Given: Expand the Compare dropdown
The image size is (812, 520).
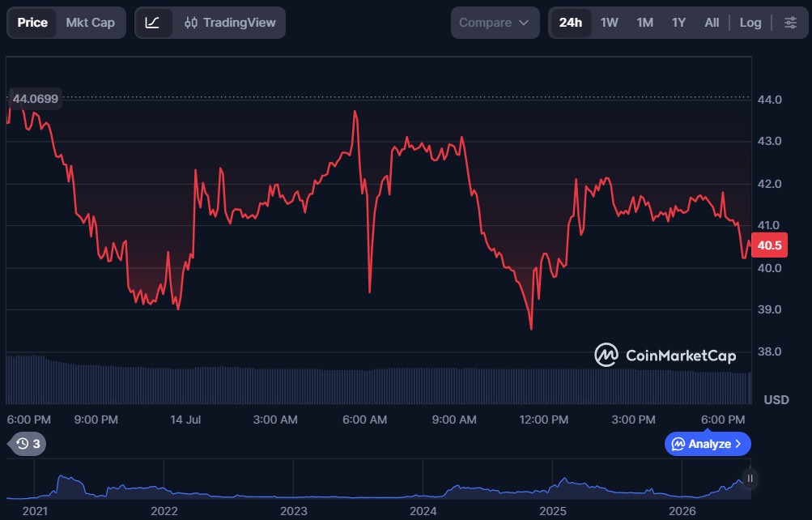Looking at the screenshot, I should pyautogui.click(x=495, y=23).
